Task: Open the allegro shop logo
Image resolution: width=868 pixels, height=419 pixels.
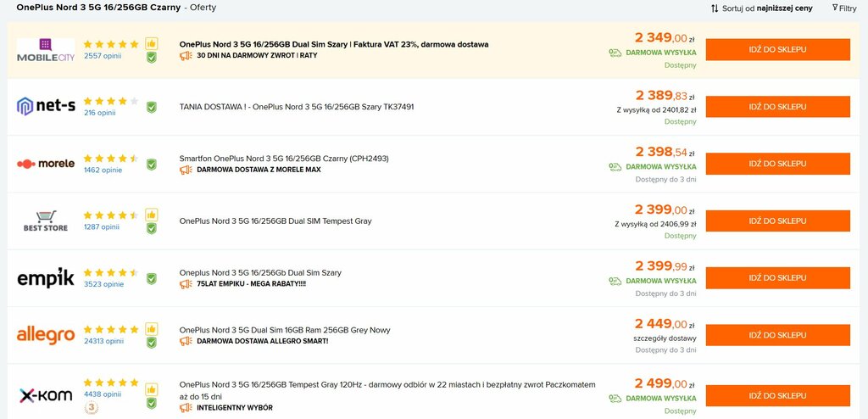Action: tap(46, 335)
